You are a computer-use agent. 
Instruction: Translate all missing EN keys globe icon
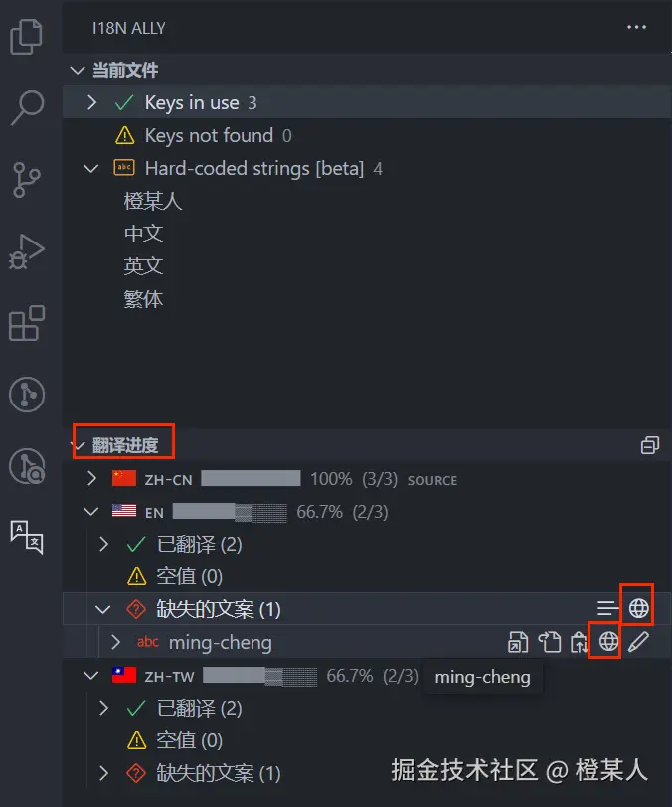point(638,608)
